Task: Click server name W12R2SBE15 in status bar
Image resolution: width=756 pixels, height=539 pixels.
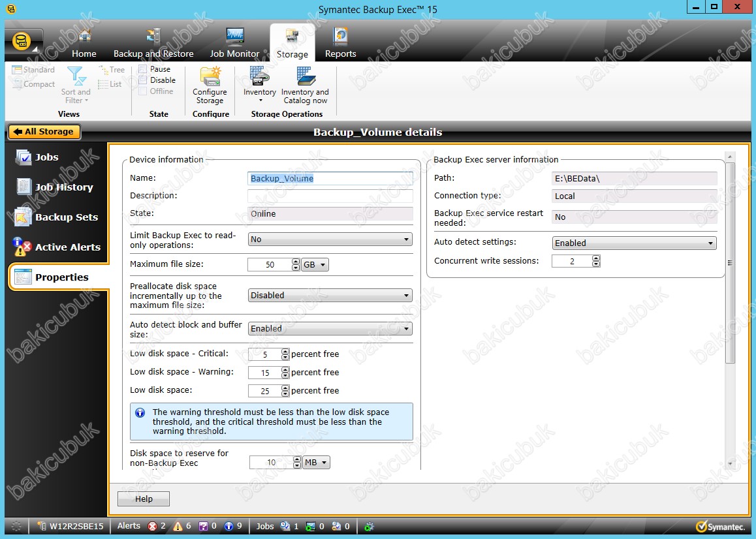Action: pos(76,526)
